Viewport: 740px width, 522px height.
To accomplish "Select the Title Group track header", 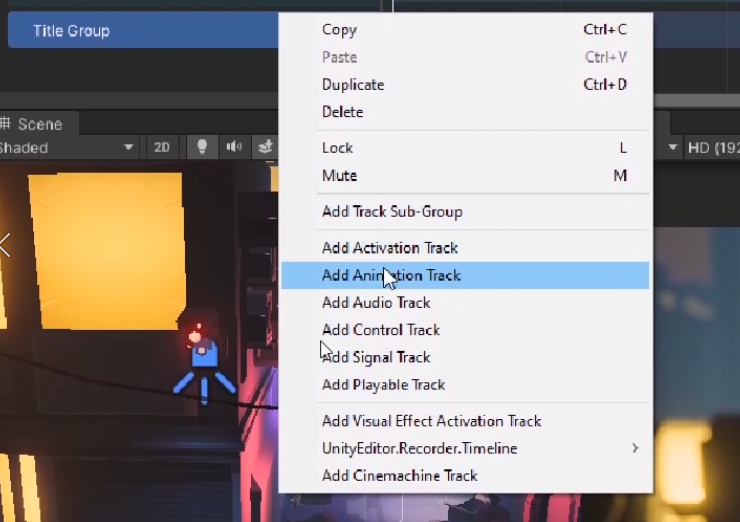I will click(140, 31).
